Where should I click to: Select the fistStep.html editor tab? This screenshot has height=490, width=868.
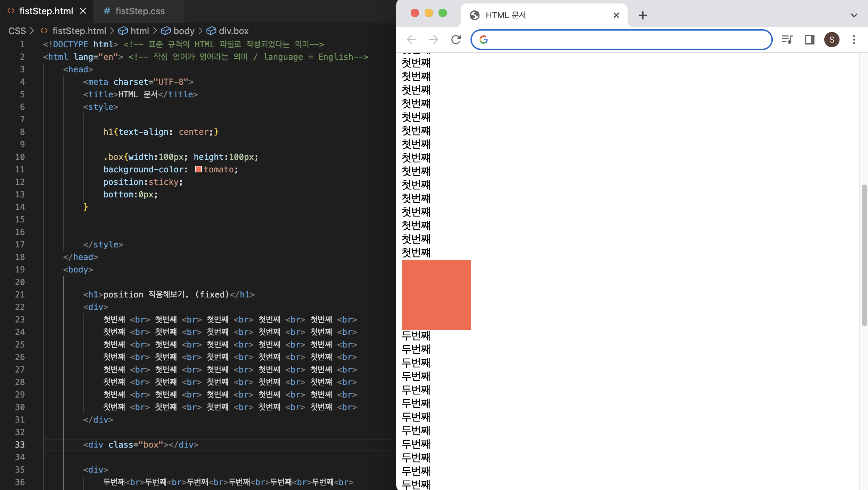tap(46, 11)
